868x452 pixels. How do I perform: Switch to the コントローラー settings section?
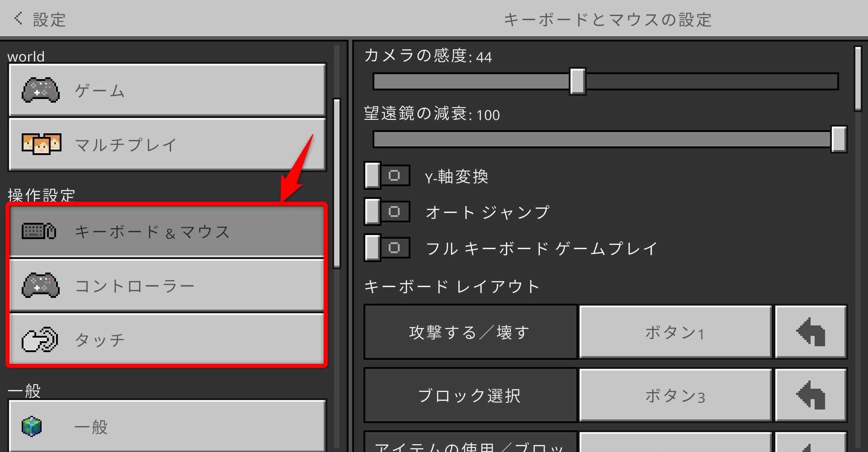point(167,285)
